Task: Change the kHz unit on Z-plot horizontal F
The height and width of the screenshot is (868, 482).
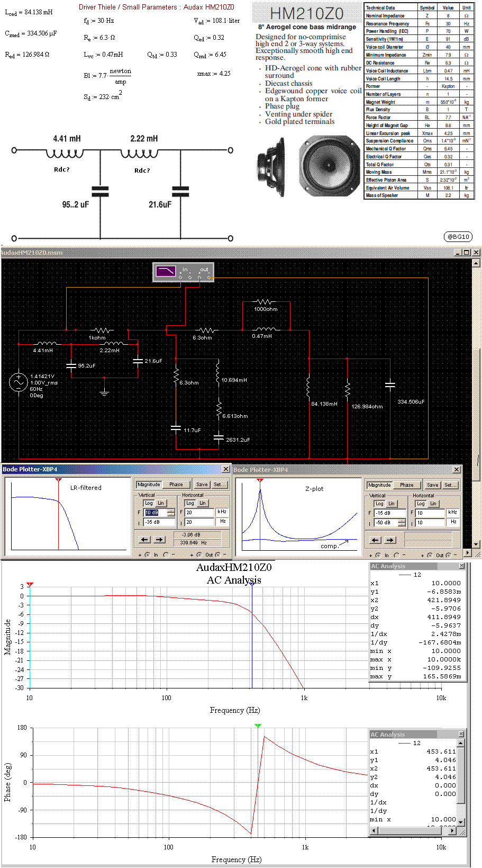Action: pyautogui.click(x=452, y=513)
